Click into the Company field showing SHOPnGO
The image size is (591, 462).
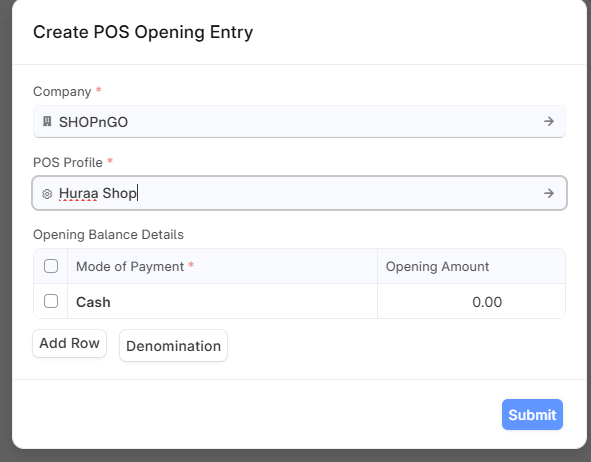click(299, 121)
